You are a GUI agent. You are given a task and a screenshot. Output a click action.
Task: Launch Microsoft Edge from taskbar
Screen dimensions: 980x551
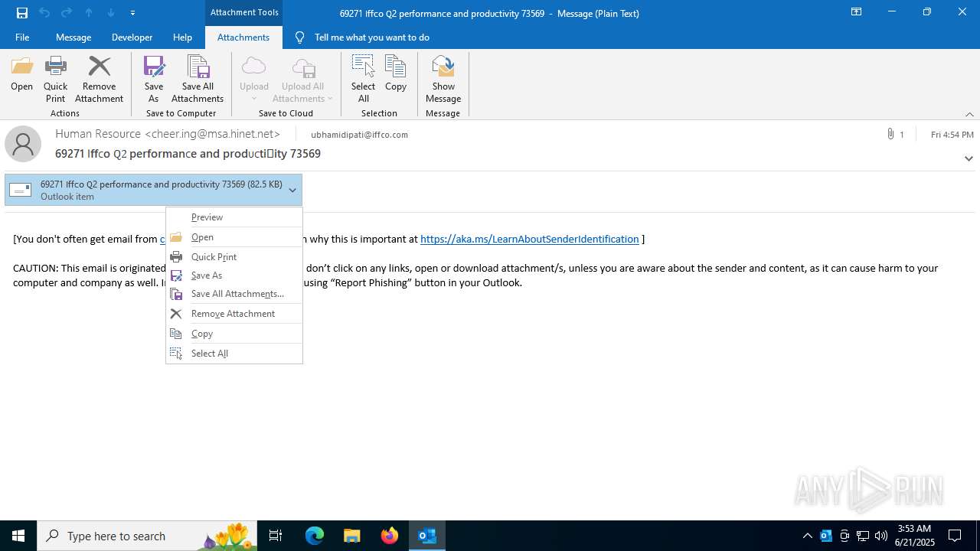click(315, 536)
